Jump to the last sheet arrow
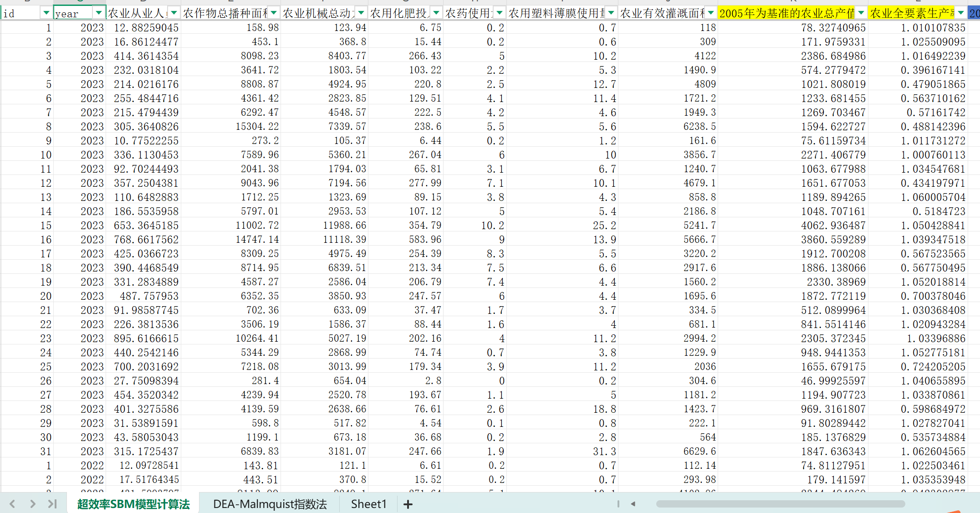Image resolution: width=980 pixels, height=513 pixels. (52, 504)
